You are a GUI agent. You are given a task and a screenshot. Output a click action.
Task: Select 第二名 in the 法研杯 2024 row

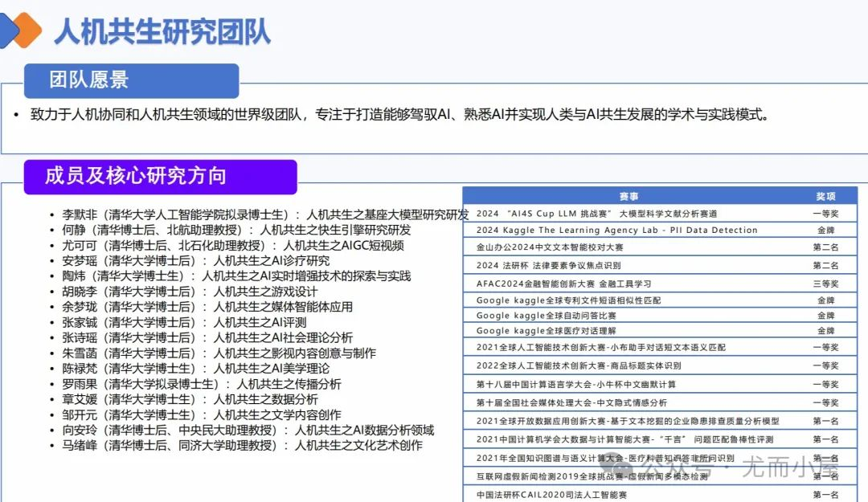pyautogui.click(x=825, y=266)
